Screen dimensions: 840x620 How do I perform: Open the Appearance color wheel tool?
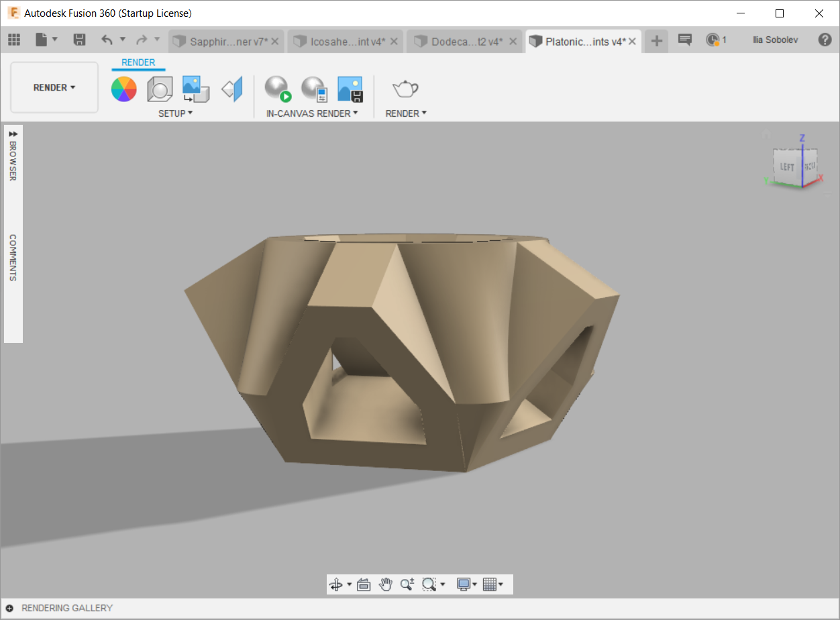[124, 89]
